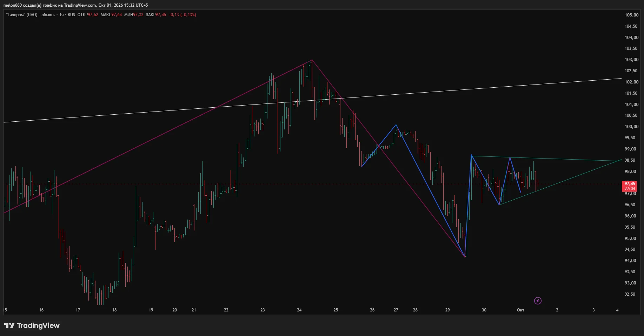Screen dimensions: 644x336
Task: Click the red current price label 97,45
Action: pos(630,186)
